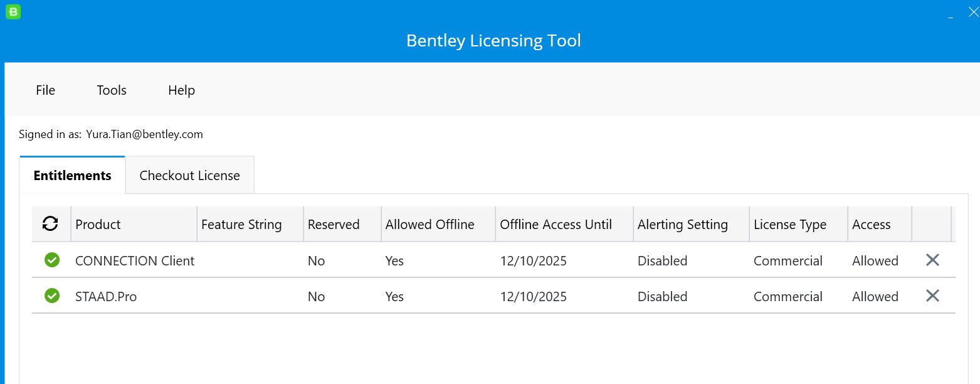The height and width of the screenshot is (384, 980).
Task: Click the green check for STAAD.Pro
Action: point(52,296)
